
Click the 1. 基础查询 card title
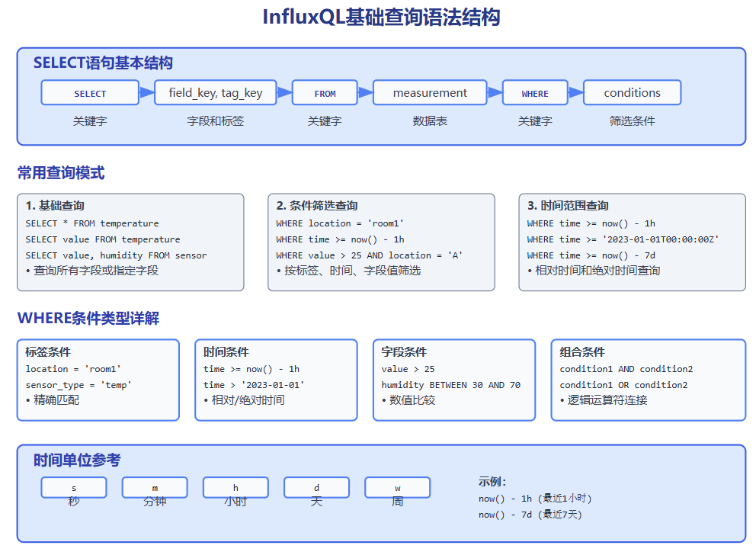click(52, 205)
